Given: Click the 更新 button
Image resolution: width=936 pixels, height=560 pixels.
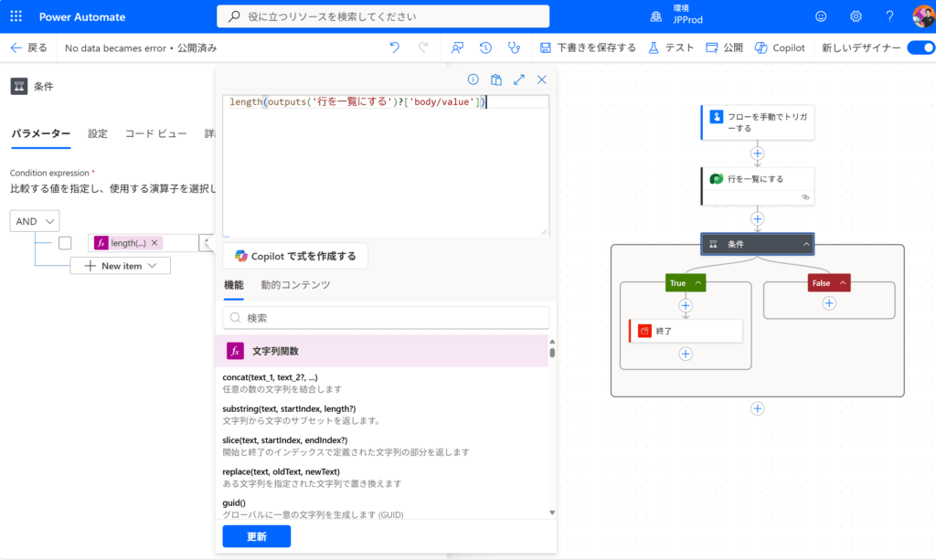Looking at the screenshot, I should pos(257,536).
